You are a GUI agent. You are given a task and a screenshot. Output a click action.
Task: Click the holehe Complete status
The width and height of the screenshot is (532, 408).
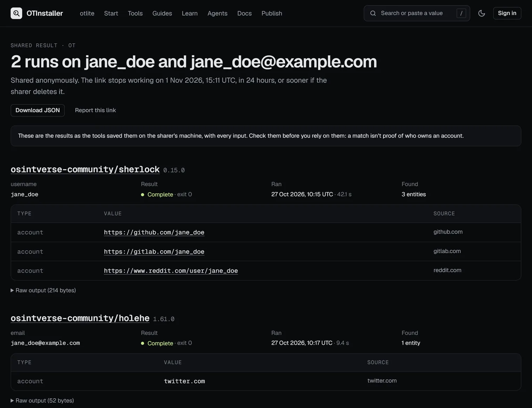(160, 343)
